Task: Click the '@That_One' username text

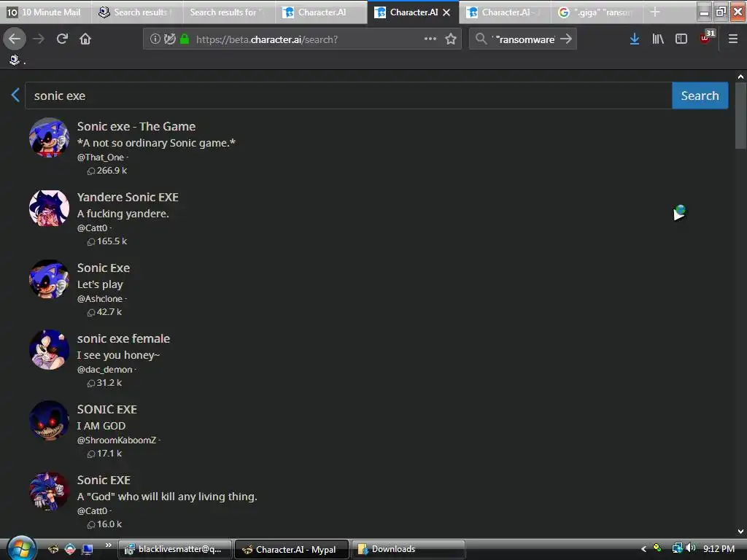Action: click(x=101, y=157)
